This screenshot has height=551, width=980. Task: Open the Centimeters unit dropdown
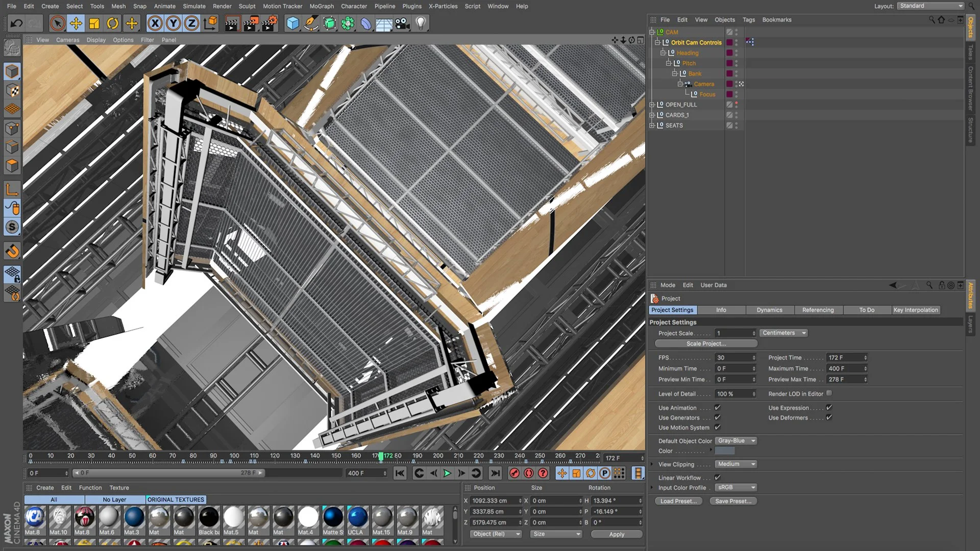783,333
